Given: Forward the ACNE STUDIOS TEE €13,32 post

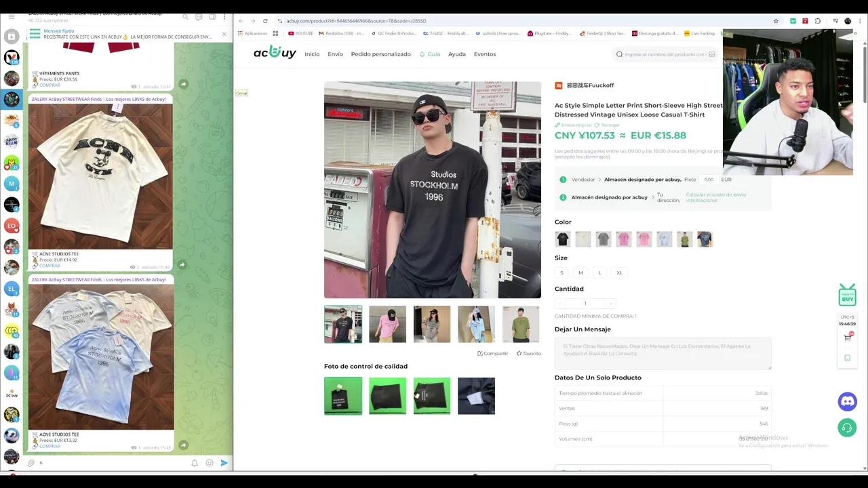Looking at the screenshot, I should (x=183, y=445).
